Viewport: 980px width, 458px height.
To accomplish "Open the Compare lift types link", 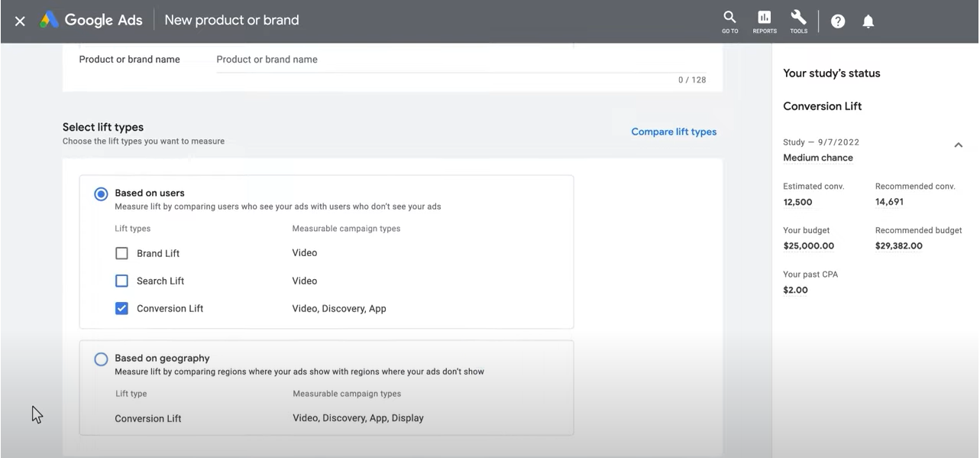I will 674,132.
